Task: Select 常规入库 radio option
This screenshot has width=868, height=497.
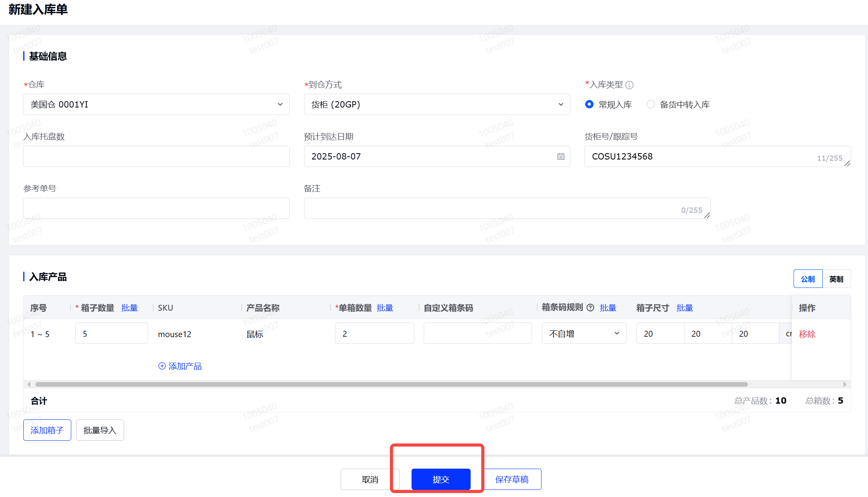Action: [x=589, y=104]
